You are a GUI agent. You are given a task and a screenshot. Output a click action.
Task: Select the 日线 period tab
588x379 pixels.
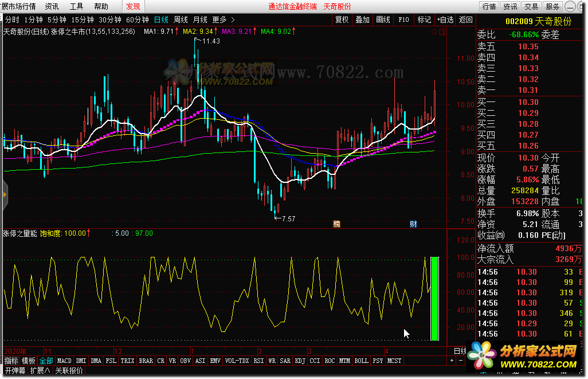(161, 19)
